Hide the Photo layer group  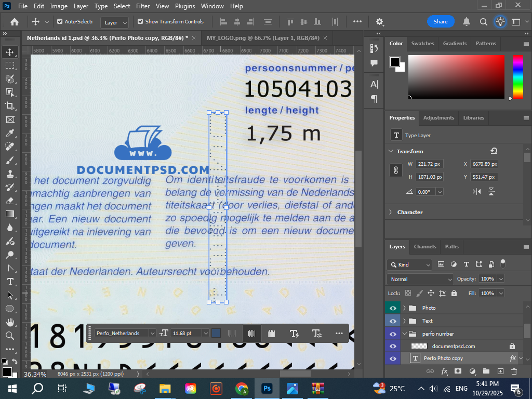click(393, 308)
